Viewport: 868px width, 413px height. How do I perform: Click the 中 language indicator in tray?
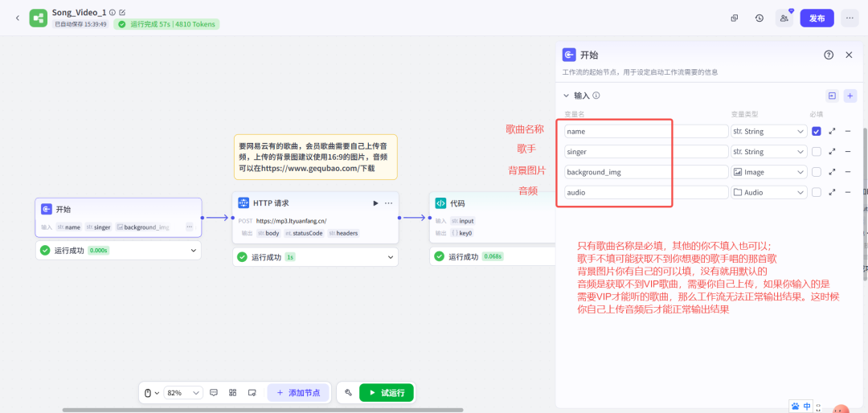807,406
